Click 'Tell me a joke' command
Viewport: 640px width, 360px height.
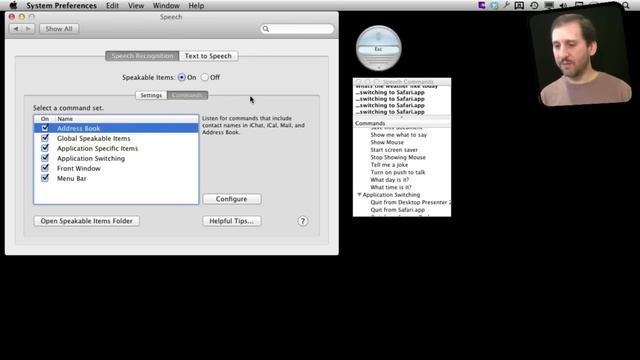click(389, 164)
